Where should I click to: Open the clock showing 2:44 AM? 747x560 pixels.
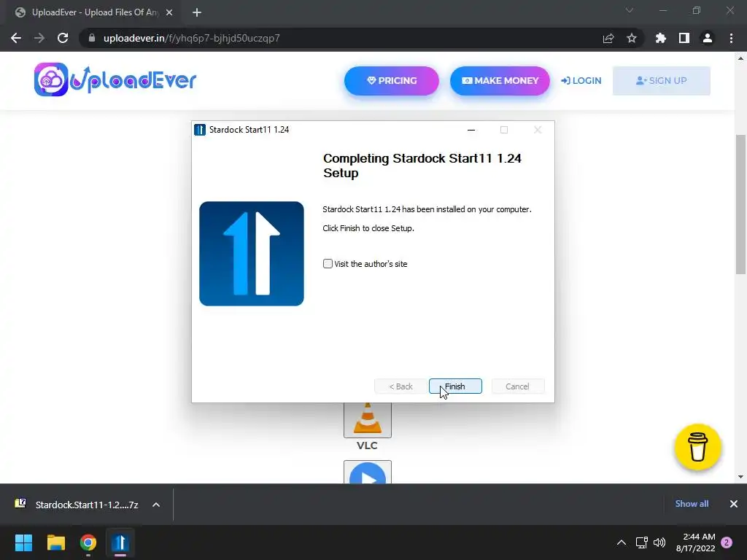coord(696,542)
